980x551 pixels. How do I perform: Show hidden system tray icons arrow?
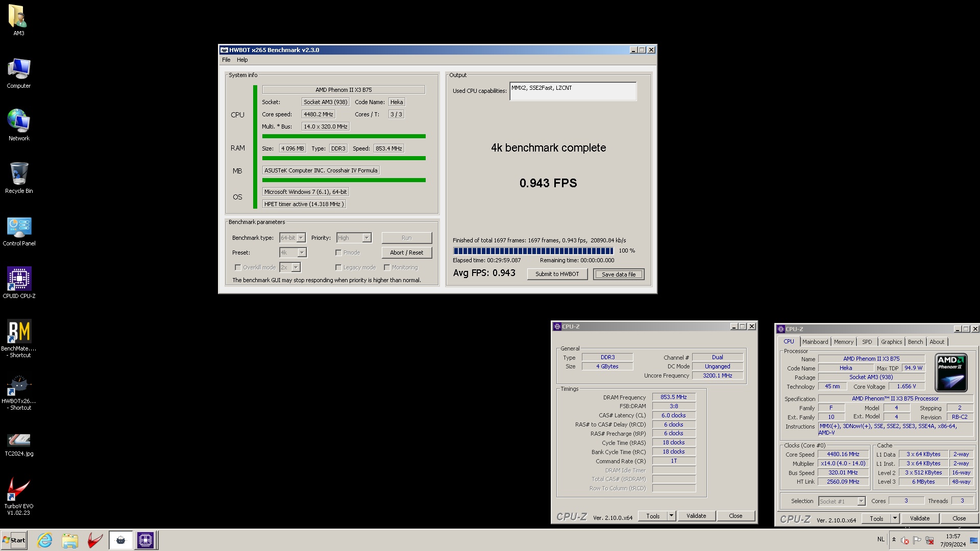(894, 540)
